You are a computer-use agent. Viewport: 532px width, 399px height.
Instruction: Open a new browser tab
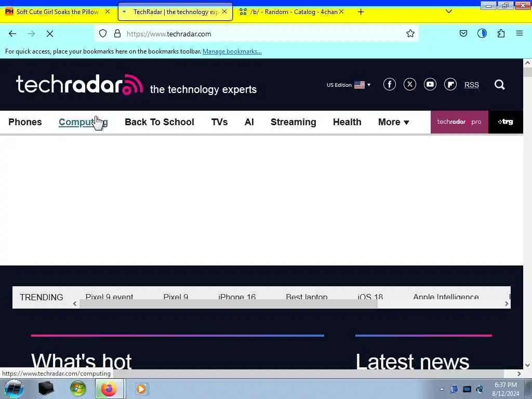pos(361,12)
